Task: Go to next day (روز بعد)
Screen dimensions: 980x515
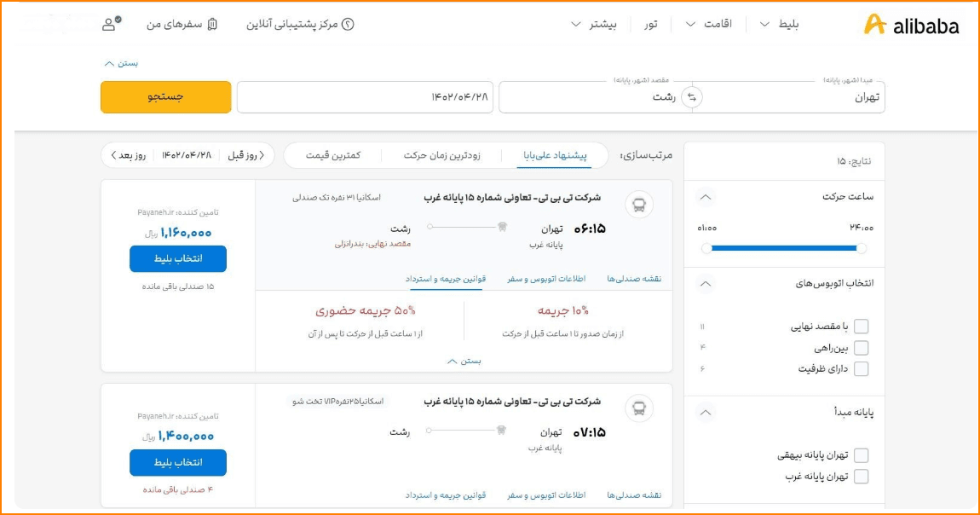Action: [125, 155]
